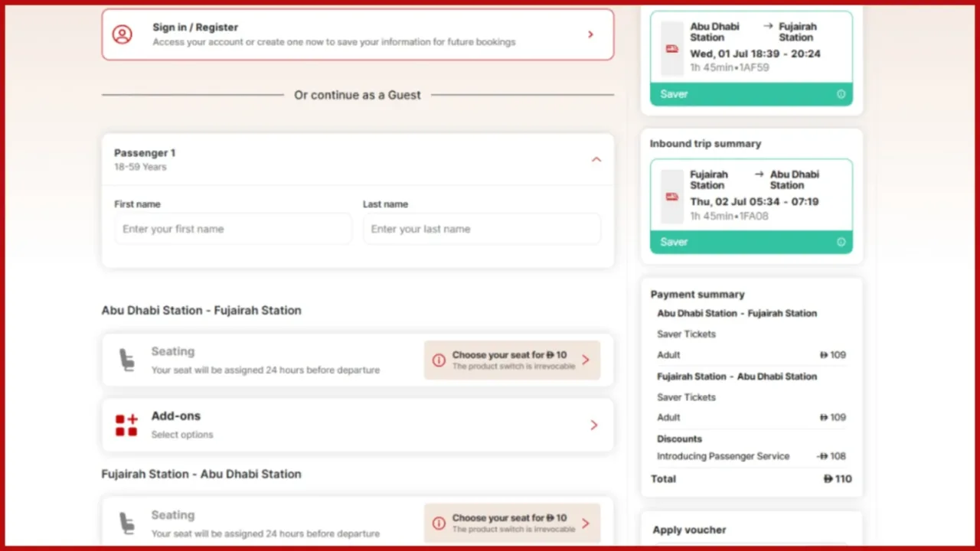Screen dimensions: 980x551
Task: Click the Last name input field
Action: click(x=482, y=229)
